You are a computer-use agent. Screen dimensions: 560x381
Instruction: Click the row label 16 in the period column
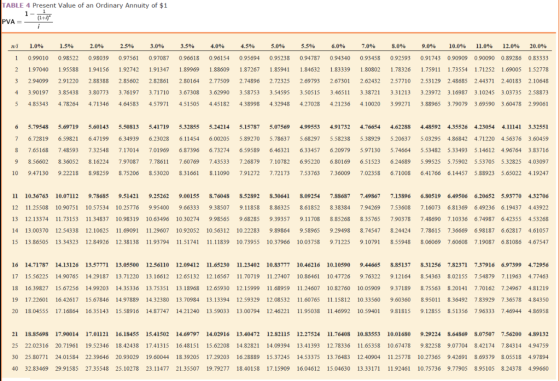tap(15, 265)
